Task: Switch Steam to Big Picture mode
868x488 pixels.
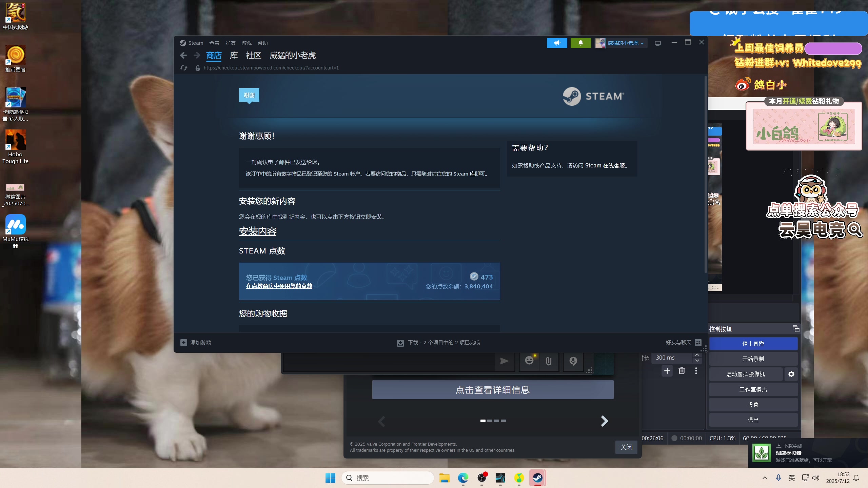Action: (x=658, y=43)
